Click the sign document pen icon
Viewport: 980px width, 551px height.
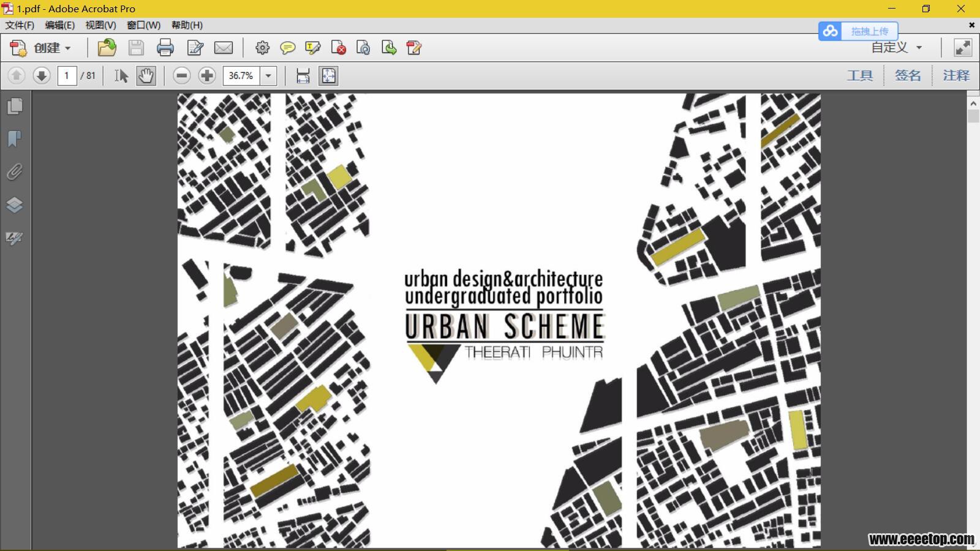[414, 48]
